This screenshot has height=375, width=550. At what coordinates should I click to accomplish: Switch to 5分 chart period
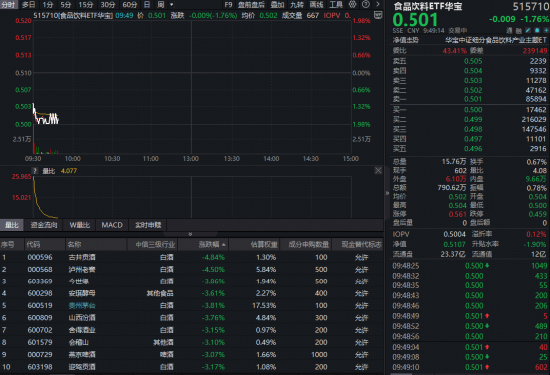(66, 5)
